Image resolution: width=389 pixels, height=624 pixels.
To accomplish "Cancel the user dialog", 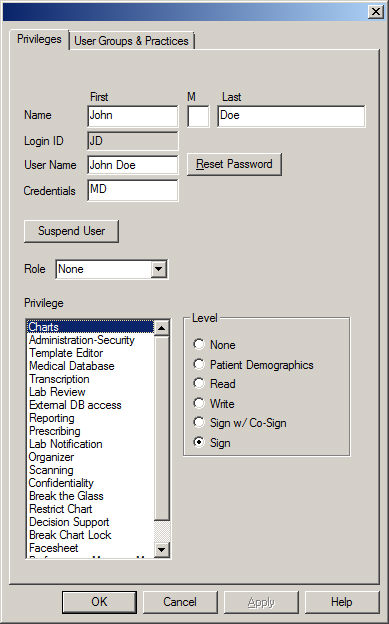I will (x=180, y=602).
